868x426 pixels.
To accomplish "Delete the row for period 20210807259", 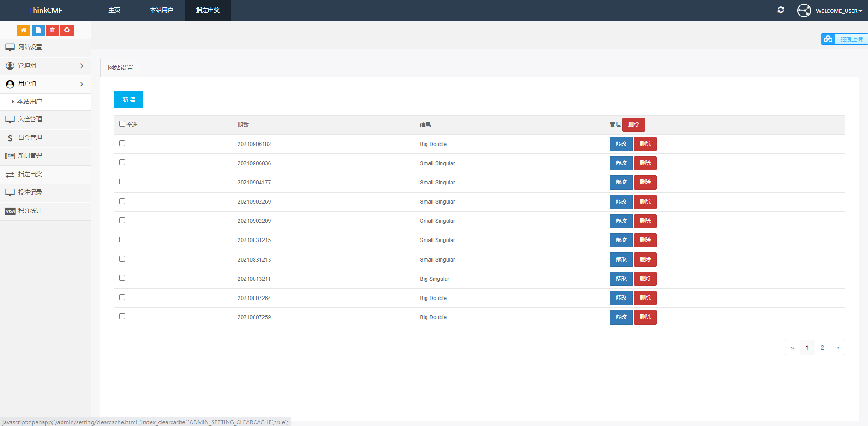I will tap(645, 317).
